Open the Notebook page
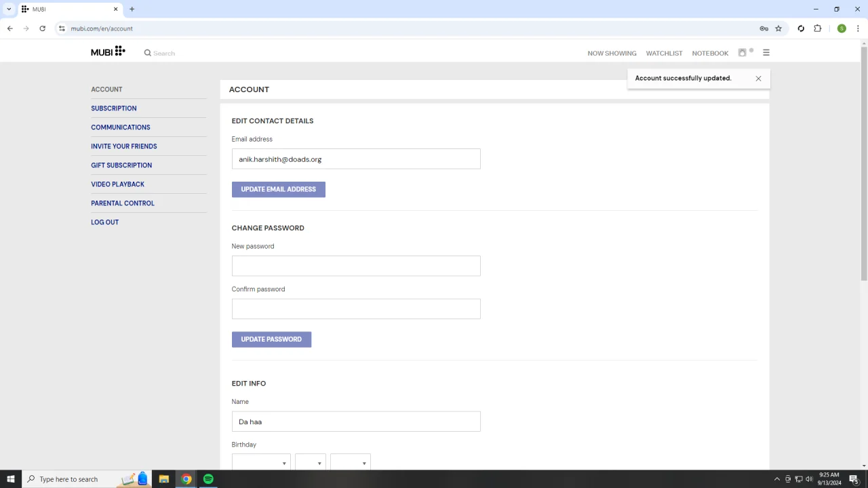Screen dimensions: 868x488 [710, 53]
